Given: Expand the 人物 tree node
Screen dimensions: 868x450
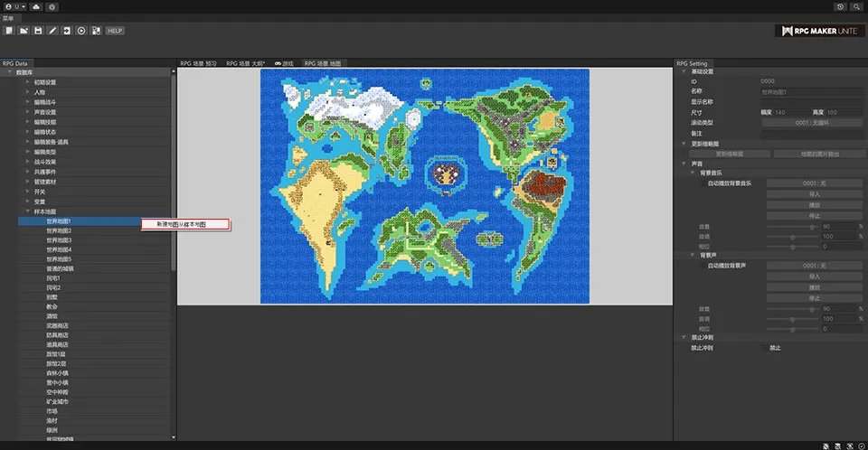Looking at the screenshot, I should click(27, 92).
